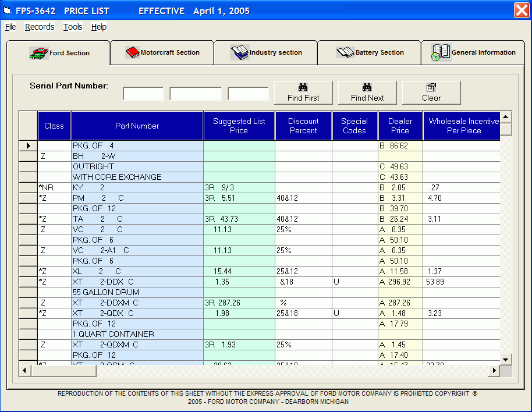Open the Records menu
The image size is (532, 412).
[40, 27]
